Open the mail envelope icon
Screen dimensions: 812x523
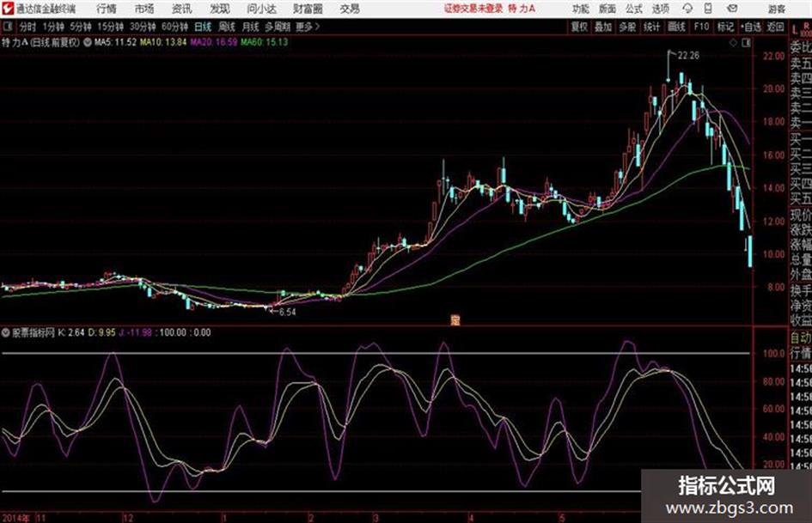pyautogui.click(x=732, y=9)
